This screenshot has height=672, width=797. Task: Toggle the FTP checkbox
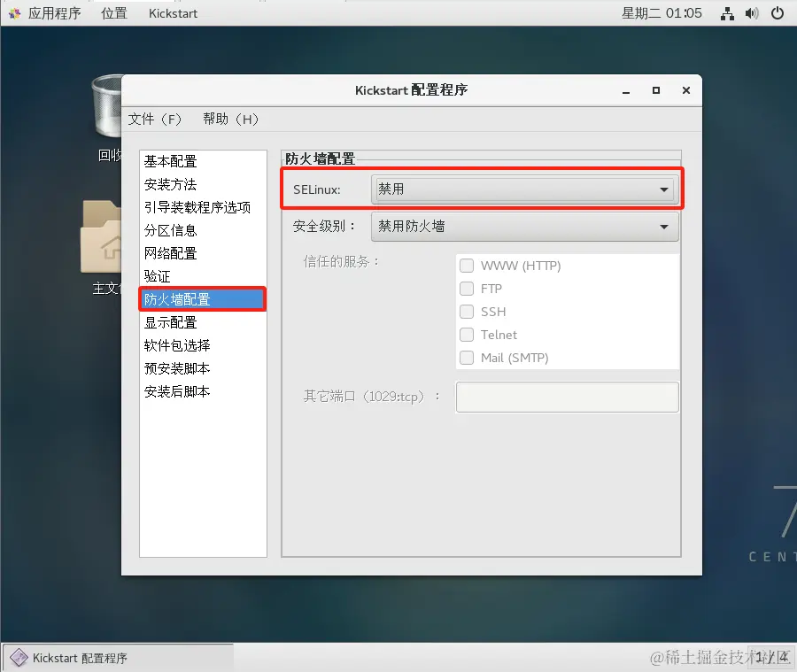[x=467, y=289]
